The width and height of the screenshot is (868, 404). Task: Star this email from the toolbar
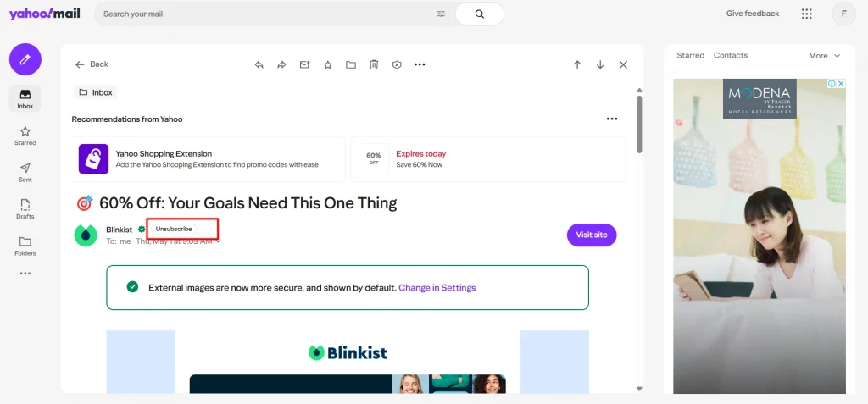click(x=327, y=64)
